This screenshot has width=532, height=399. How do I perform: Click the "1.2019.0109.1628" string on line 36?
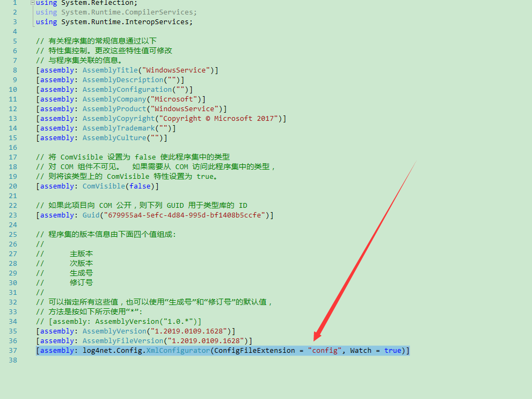(206, 340)
